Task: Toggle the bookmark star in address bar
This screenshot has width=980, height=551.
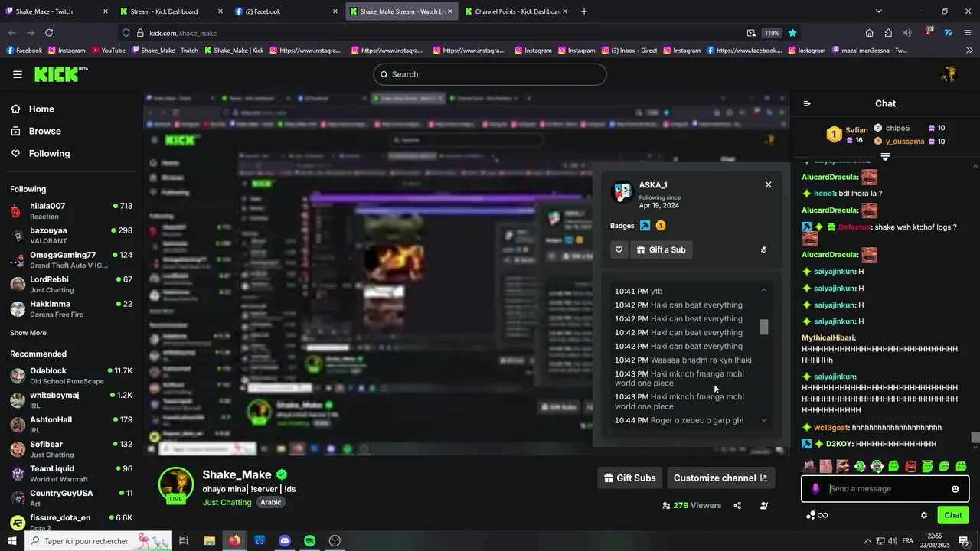Action: tap(792, 33)
